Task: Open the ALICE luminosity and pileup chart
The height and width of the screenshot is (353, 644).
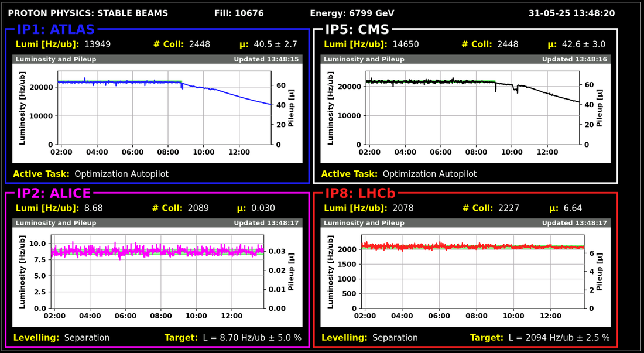Action: (x=157, y=277)
